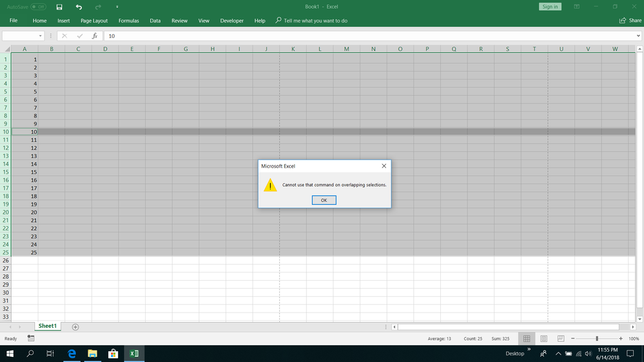The width and height of the screenshot is (644, 362).
Task: Select column A header
Action: 24,49
